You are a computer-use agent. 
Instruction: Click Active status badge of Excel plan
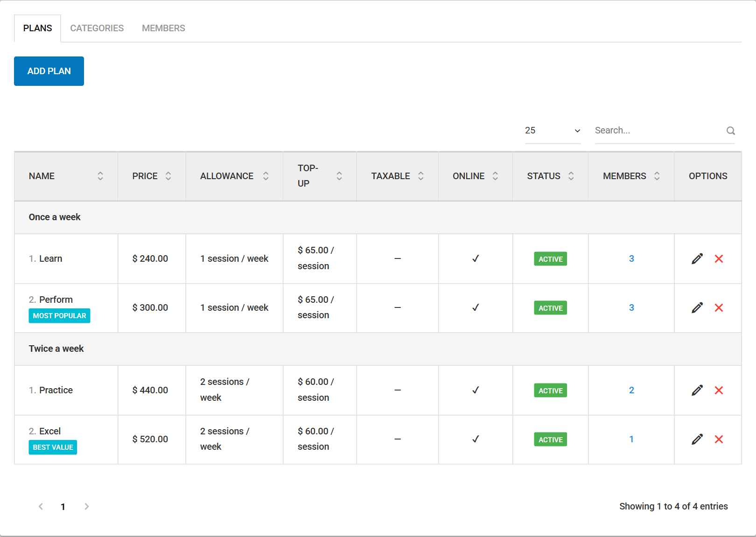point(551,439)
